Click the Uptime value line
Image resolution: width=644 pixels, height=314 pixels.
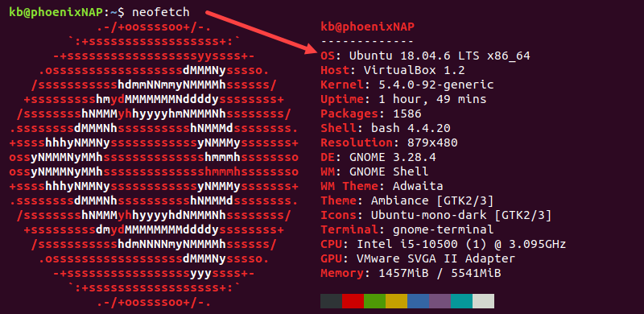tap(403, 99)
